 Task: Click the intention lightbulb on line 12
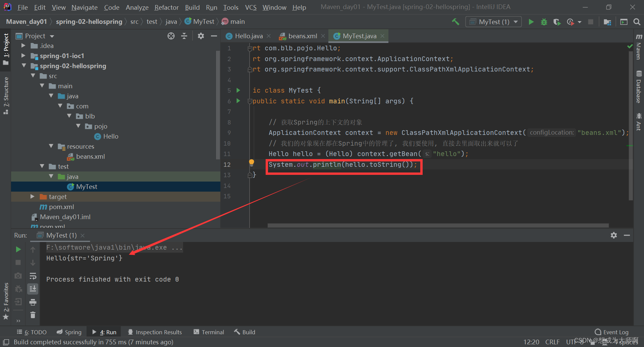252,163
